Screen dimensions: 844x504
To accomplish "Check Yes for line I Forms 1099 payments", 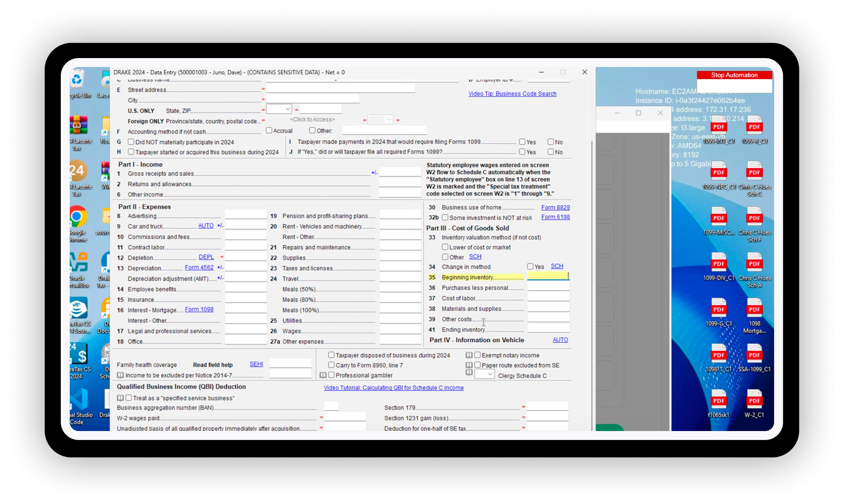I will [522, 142].
